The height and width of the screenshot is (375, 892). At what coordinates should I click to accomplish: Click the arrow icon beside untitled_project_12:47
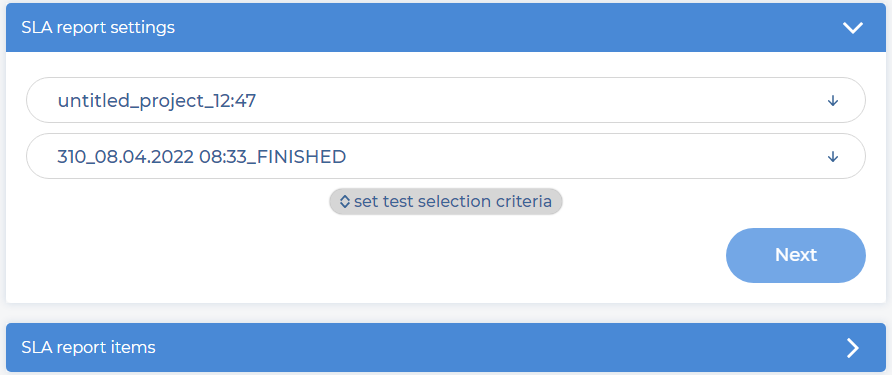coord(833,101)
